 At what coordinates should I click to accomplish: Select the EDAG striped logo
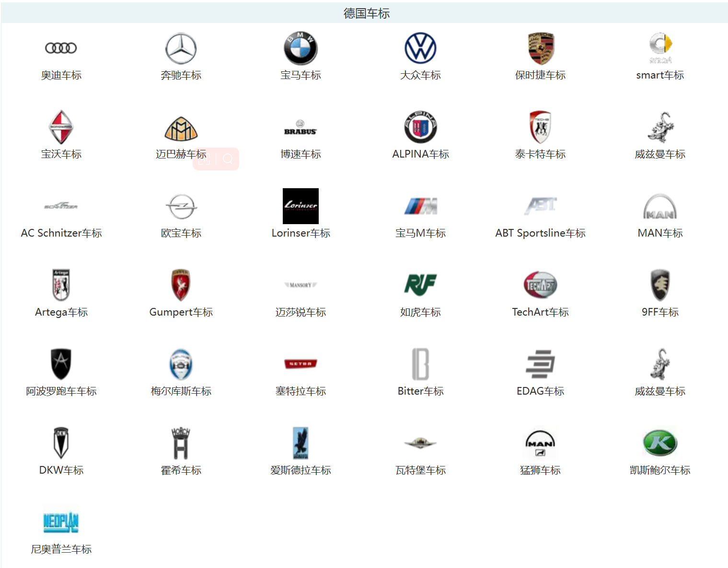[540, 364]
